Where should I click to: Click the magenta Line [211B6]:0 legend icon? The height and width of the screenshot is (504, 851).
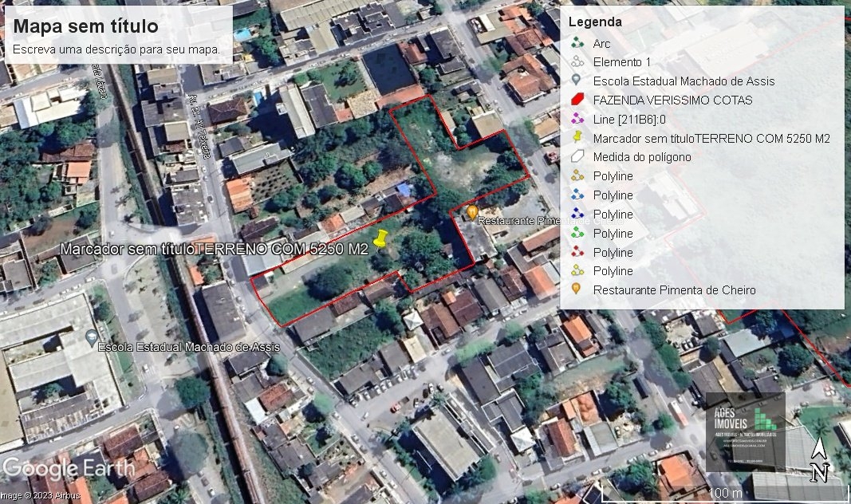click(577, 120)
